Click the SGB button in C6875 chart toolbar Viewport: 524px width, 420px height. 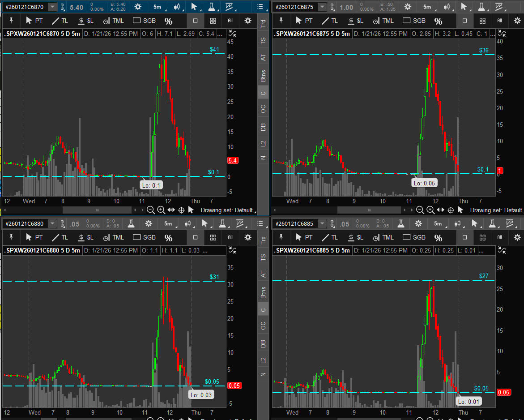click(x=414, y=21)
